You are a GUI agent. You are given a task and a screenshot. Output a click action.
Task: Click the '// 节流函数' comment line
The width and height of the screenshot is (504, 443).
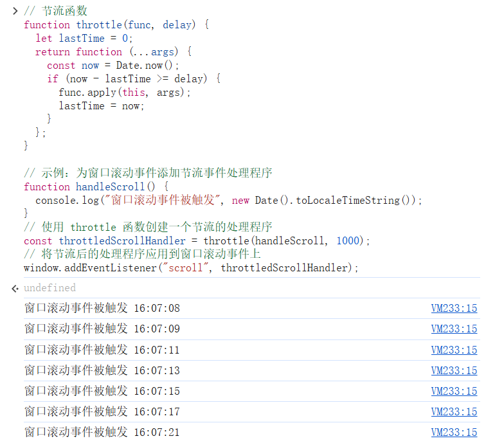(x=55, y=11)
